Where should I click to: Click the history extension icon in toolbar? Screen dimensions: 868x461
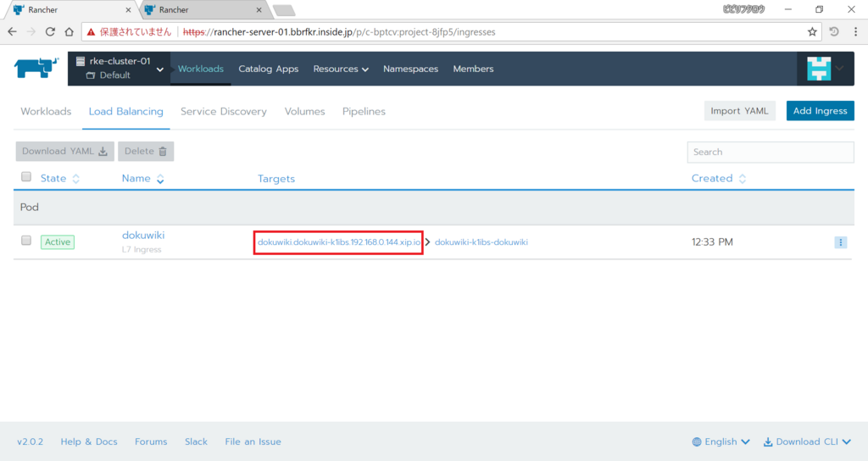point(834,32)
